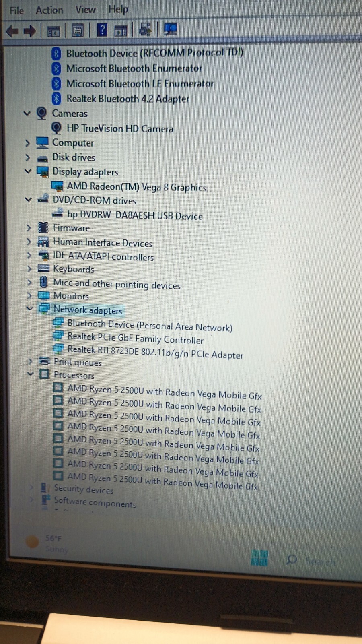362x644 pixels.
Task: Click the blue Help question mark icon
Action: 102,30
